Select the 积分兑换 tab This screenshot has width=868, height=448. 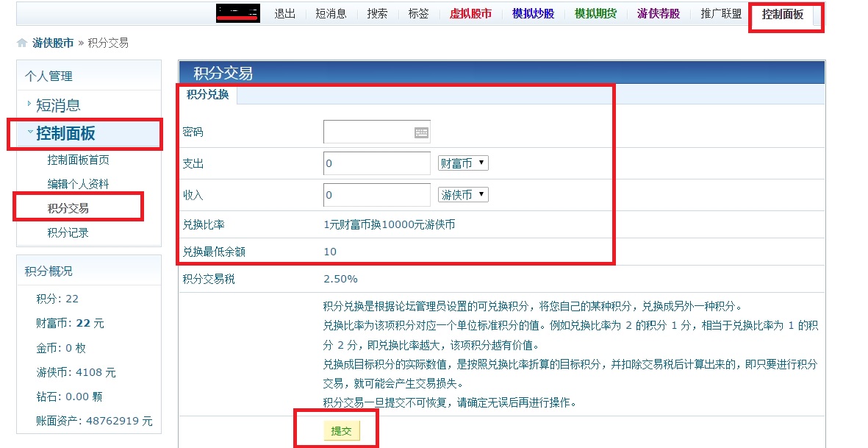[x=207, y=94]
